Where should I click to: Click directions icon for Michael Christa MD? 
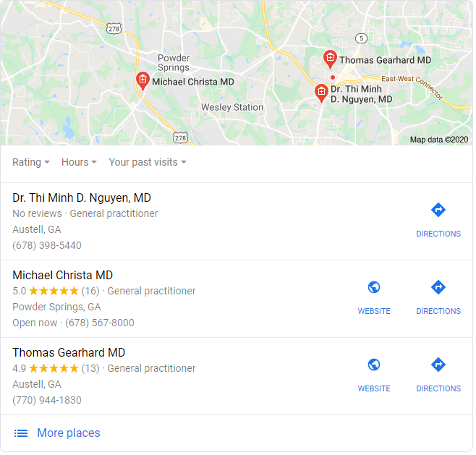tap(438, 287)
